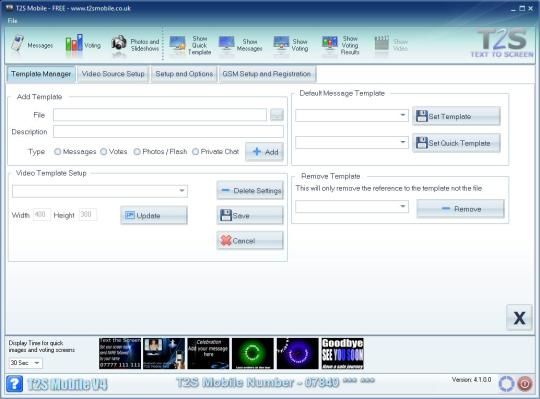This screenshot has width=540, height=399.
Task: Open the Messages toolbar icon
Action: [17, 44]
